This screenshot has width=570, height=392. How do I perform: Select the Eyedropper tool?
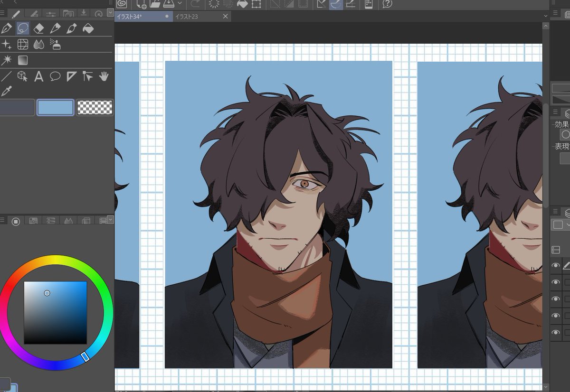[x=6, y=90]
